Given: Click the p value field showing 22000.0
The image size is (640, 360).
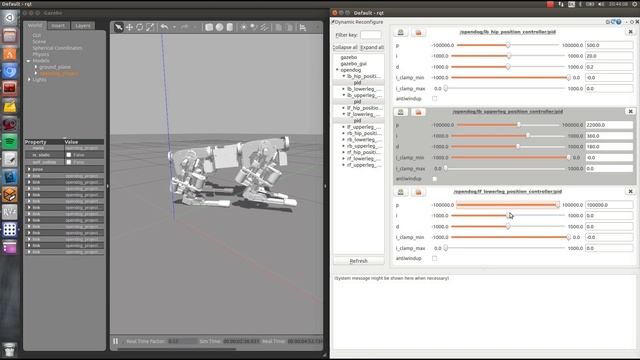Looking at the screenshot, I should pos(609,125).
